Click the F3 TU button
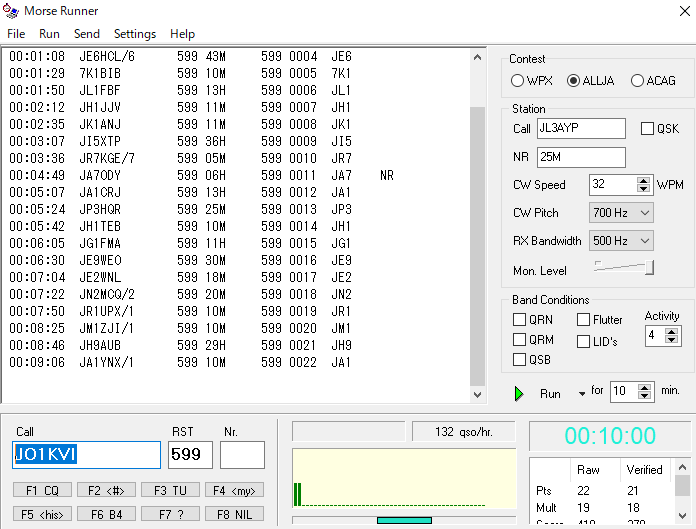Image resolution: width=696 pixels, height=529 pixels. (x=170, y=490)
